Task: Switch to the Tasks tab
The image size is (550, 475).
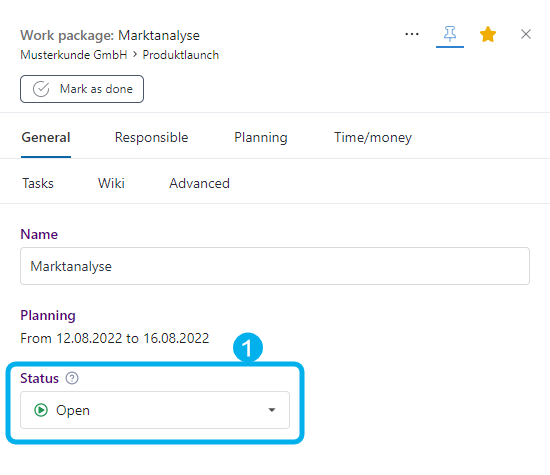Action: tap(38, 183)
